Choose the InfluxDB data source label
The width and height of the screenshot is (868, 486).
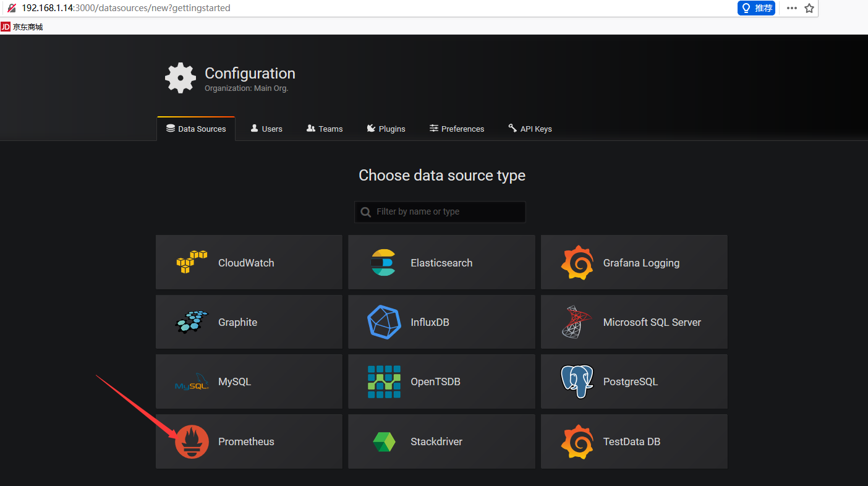click(430, 322)
